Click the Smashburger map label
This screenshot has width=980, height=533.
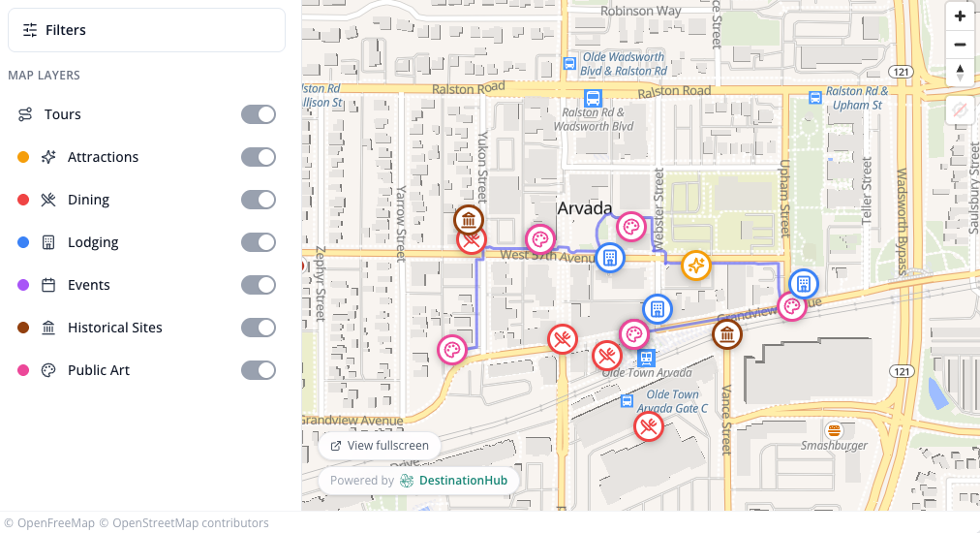point(834,446)
